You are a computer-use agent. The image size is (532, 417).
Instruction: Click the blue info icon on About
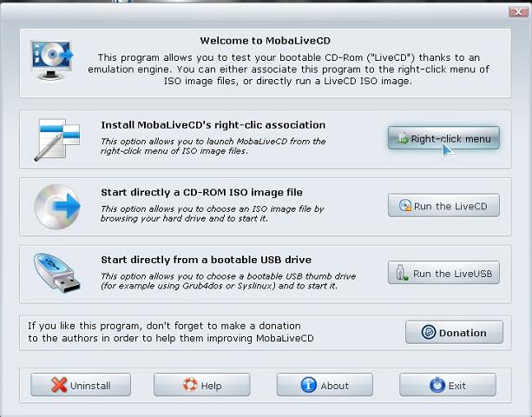pyautogui.click(x=308, y=385)
